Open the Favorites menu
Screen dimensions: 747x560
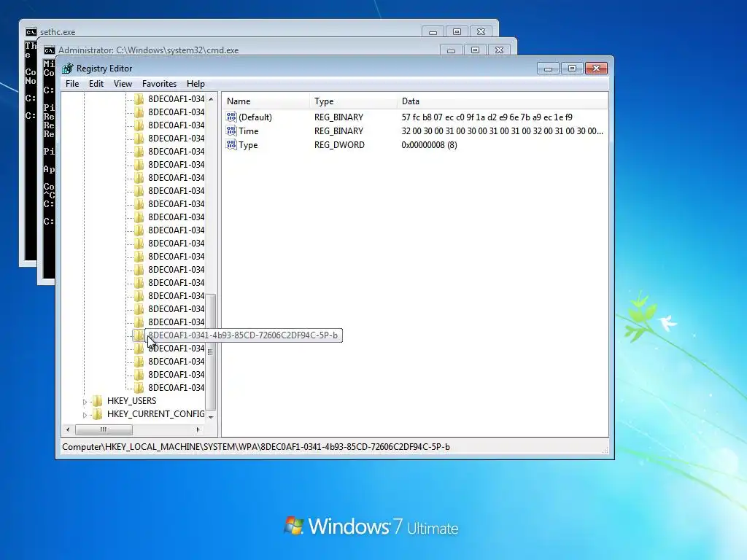(x=159, y=84)
